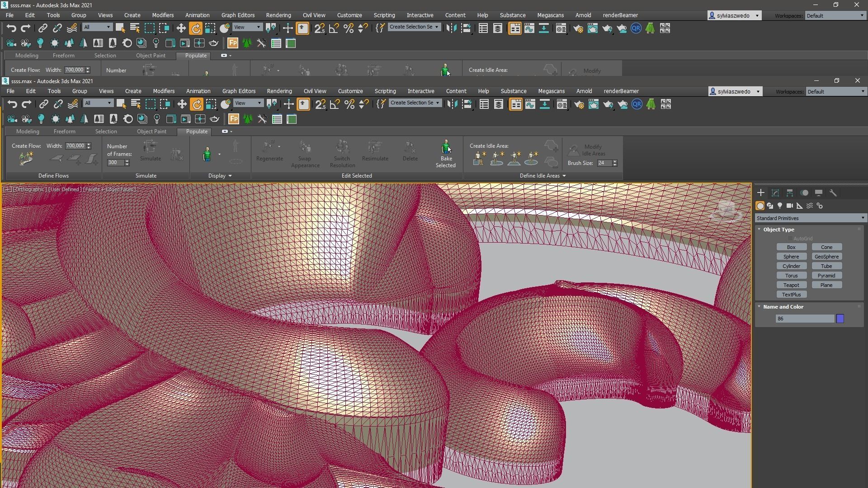Click the Teapot primitive button

791,285
